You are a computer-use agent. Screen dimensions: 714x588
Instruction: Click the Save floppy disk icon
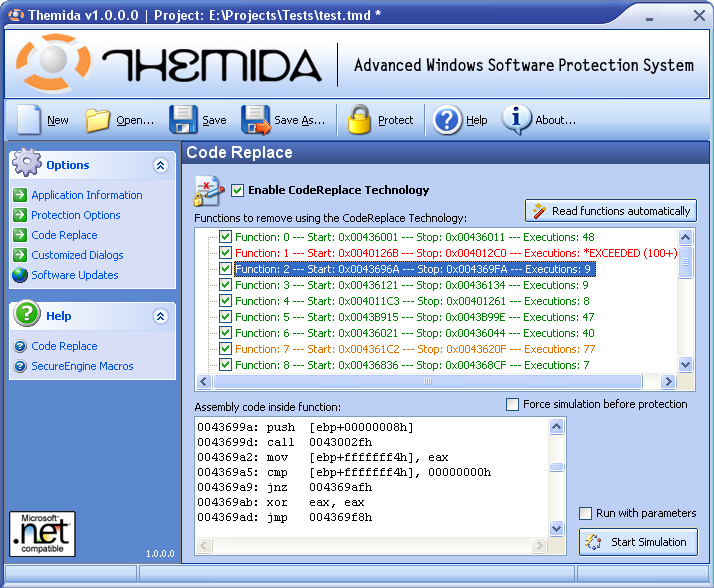(183, 119)
